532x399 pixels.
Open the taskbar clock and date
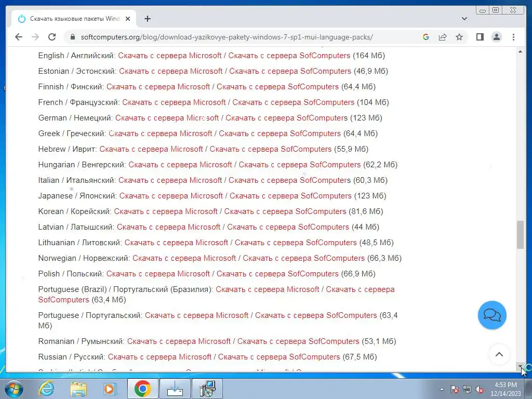tap(506, 389)
